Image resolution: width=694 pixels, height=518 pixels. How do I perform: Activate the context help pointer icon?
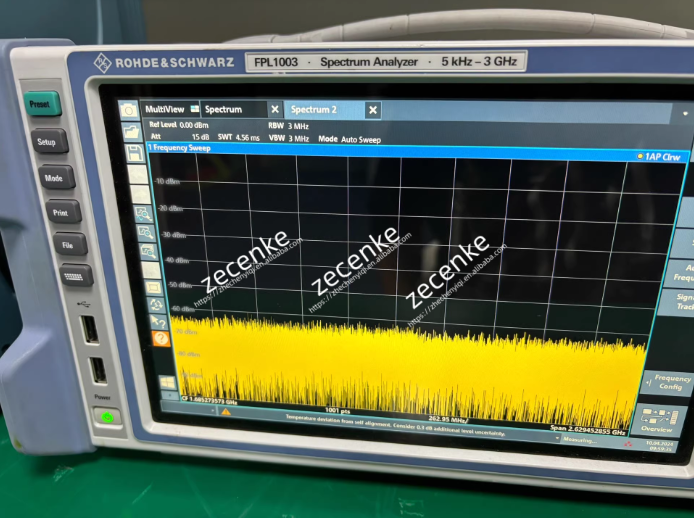pos(158,321)
